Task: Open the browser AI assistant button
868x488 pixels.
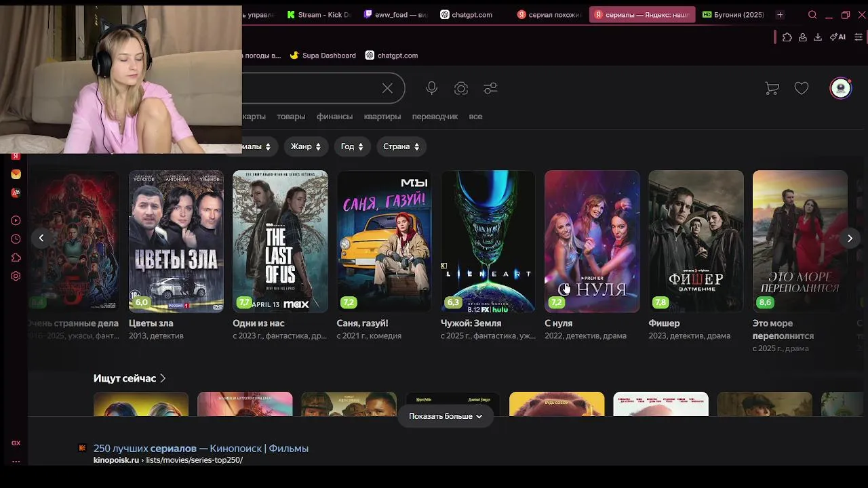Action: tap(839, 37)
